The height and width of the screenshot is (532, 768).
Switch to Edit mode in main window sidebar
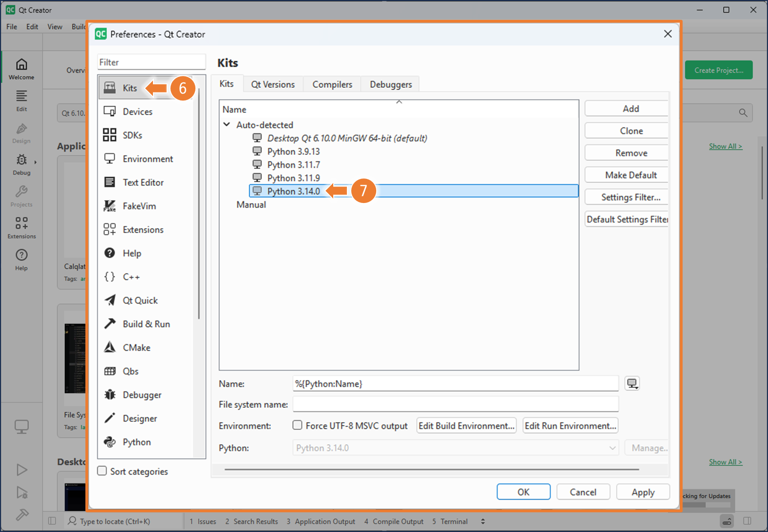[x=21, y=101]
